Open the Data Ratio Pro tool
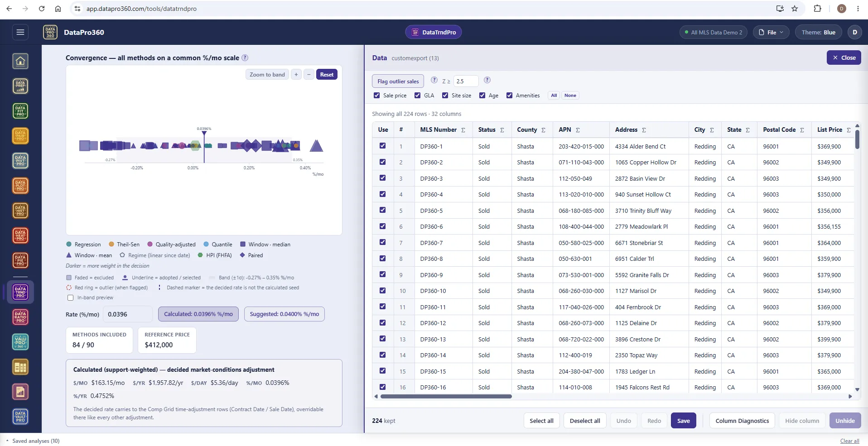 [20, 317]
